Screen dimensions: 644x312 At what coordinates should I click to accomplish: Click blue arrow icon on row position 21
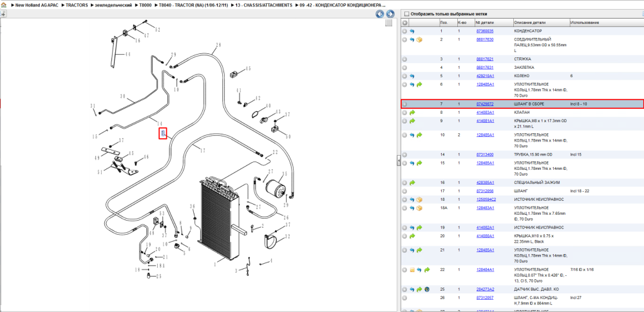point(412,250)
